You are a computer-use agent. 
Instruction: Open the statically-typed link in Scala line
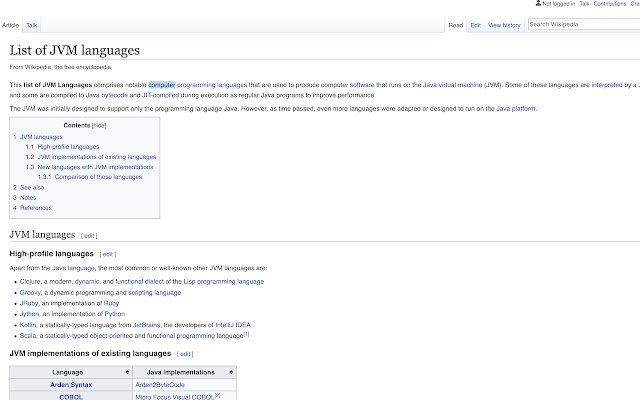point(66,336)
